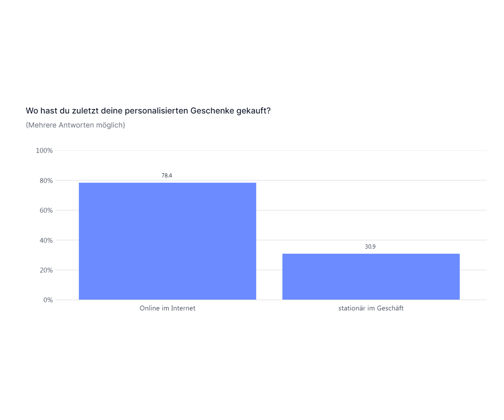Click the subtitle "Mehrere Antworten möglich"
Screen dimensions: 504x420
pos(75,125)
